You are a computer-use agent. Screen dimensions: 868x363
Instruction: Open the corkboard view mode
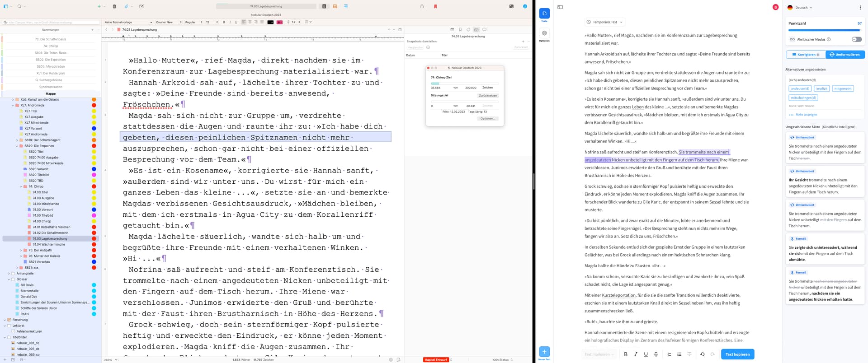(335, 6)
